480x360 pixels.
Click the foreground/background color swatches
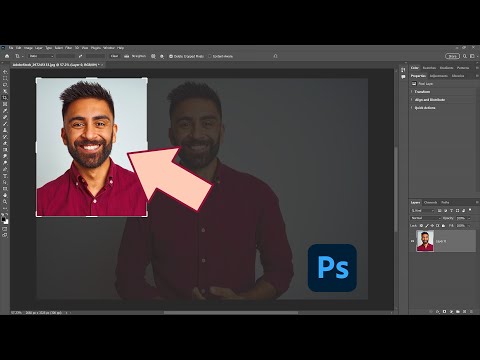click(x=5, y=220)
